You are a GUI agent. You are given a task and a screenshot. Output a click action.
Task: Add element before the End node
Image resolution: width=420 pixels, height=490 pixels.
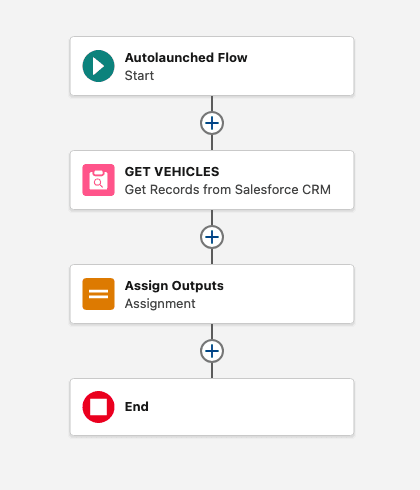(x=212, y=351)
